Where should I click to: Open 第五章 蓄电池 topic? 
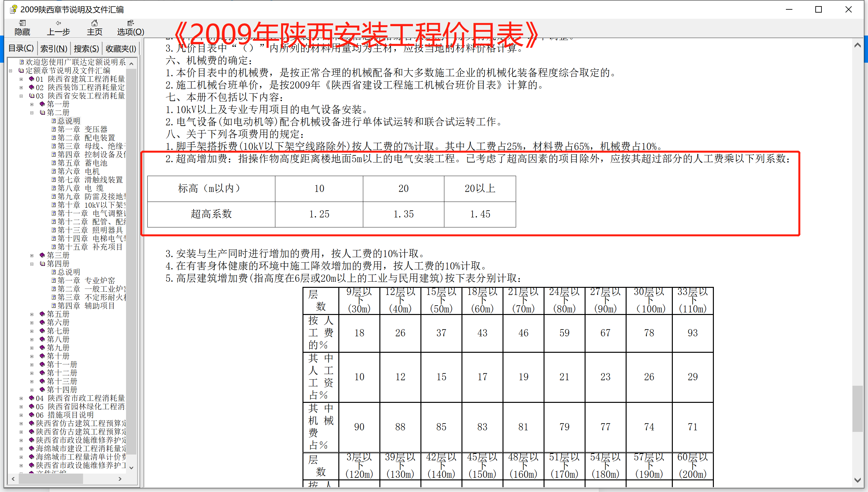[x=82, y=163]
